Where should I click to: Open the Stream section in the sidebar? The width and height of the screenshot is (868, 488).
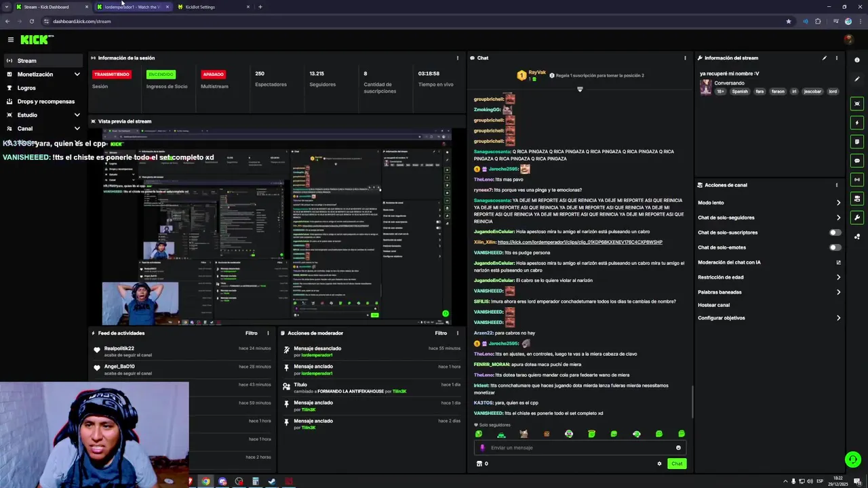43,60
